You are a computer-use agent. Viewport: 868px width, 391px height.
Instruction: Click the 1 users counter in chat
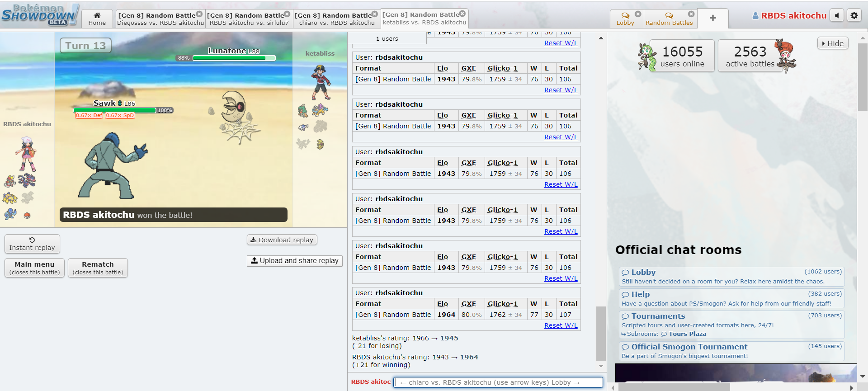tap(387, 39)
